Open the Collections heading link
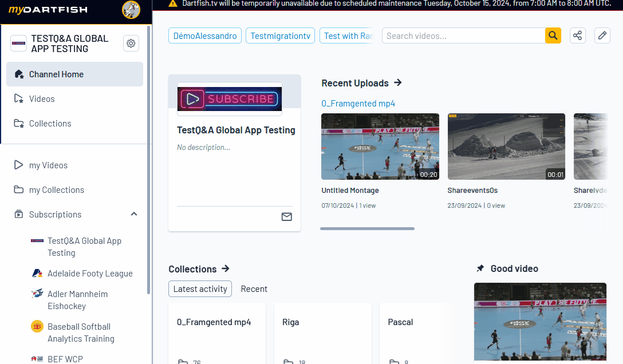This screenshot has width=623, height=364. (193, 269)
